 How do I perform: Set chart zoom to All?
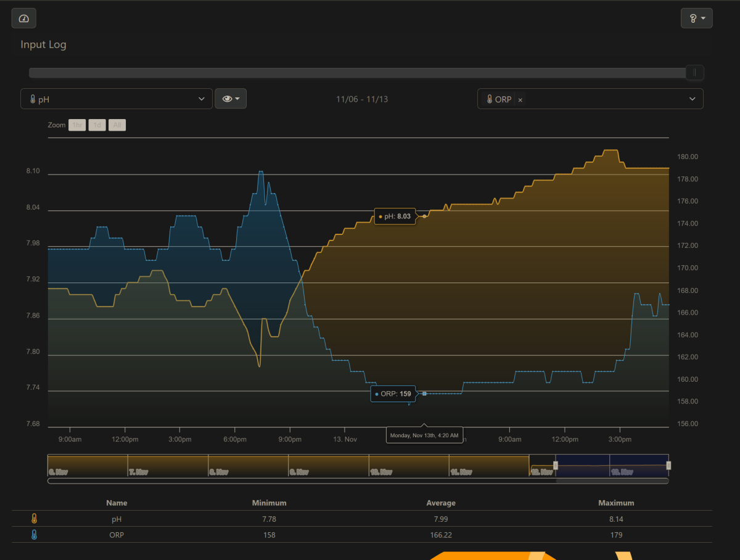[x=117, y=125]
